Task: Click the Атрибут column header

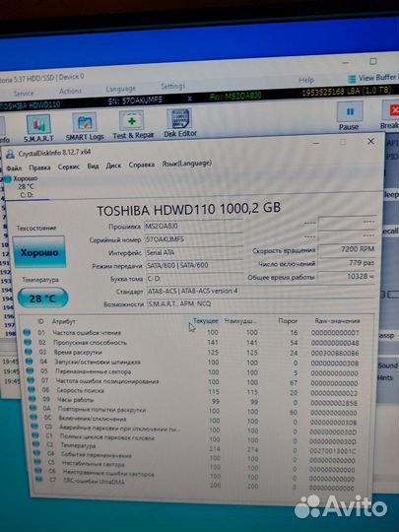Action: click(63, 321)
